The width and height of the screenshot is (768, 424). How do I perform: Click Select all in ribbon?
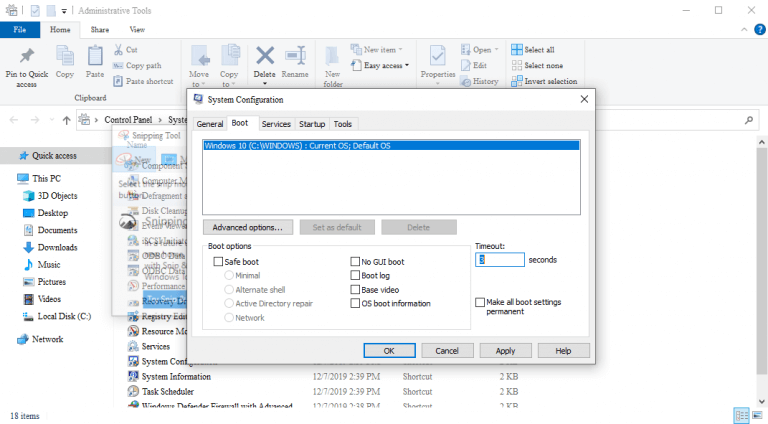pyautogui.click(x=533, y=49)
